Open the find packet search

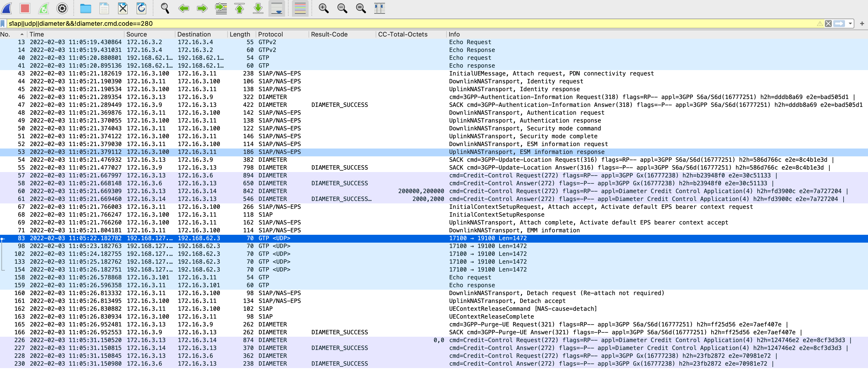[165, 8]
